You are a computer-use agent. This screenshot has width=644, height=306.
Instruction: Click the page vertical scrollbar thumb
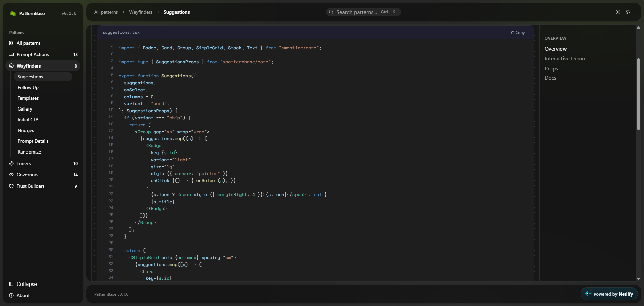pyautogui.click(x=638, y=94)
